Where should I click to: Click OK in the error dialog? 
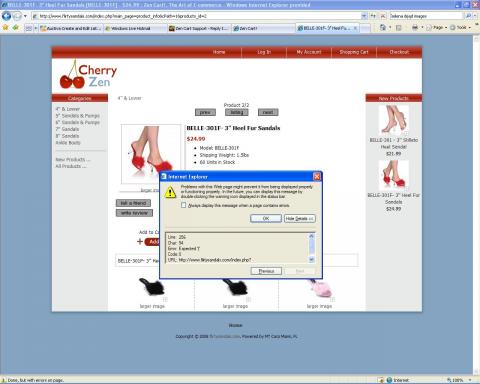(266, 218)
